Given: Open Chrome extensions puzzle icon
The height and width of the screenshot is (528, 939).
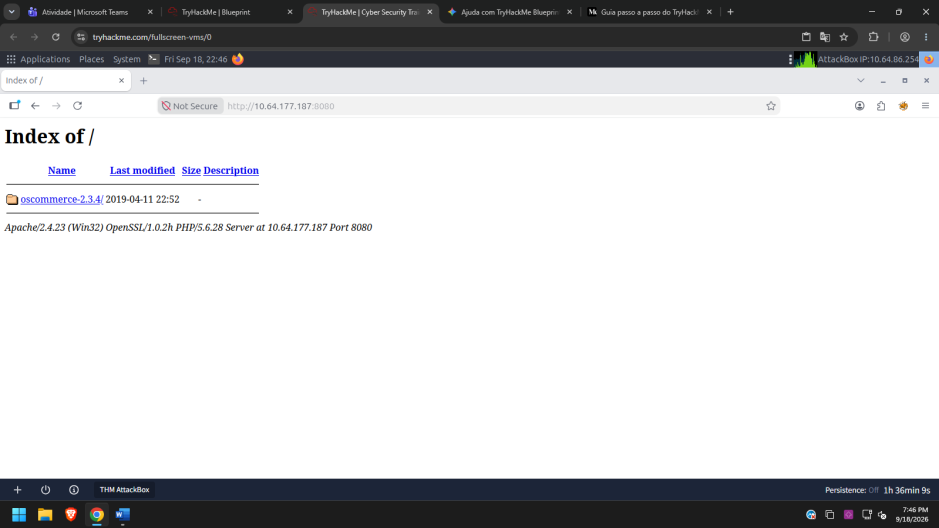Looking at the screenshot, I should pyautogui.click(x=874, y=37).
